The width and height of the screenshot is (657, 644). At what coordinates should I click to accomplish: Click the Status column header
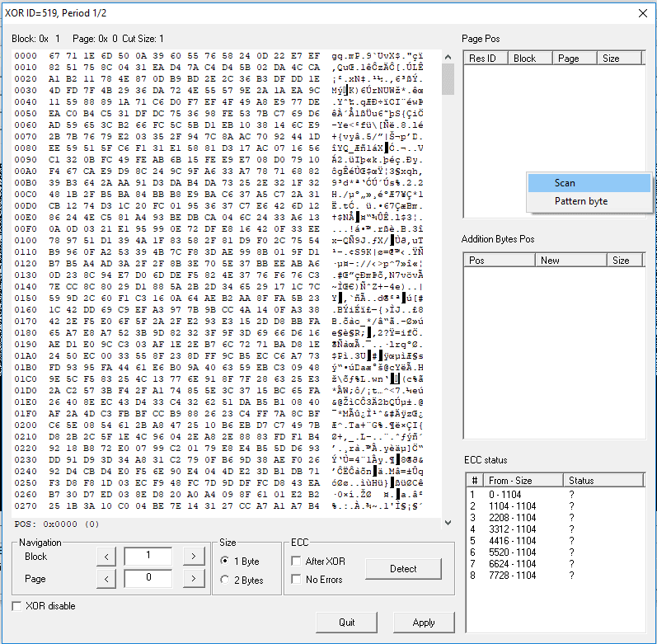[603, 480]
